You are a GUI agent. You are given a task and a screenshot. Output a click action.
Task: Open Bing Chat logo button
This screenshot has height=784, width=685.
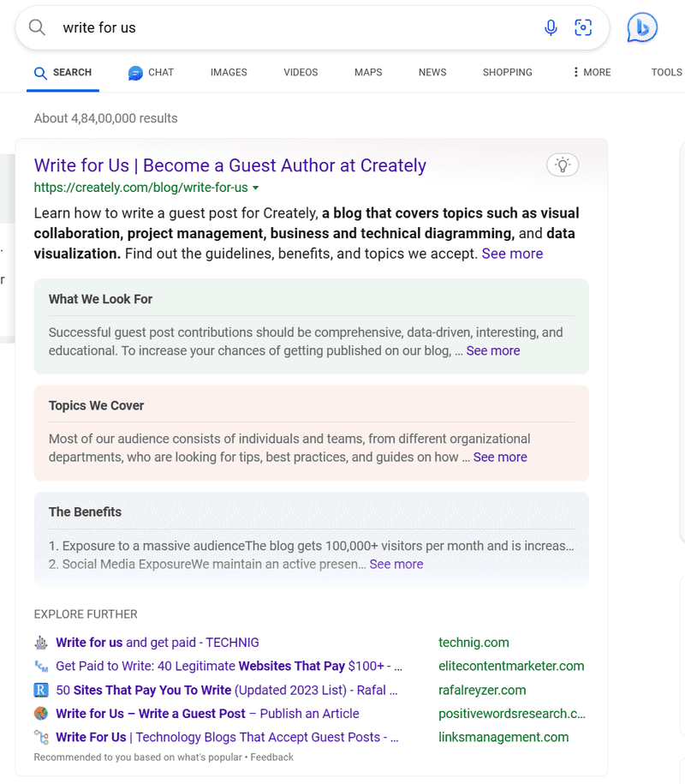[x=641, y=28]
